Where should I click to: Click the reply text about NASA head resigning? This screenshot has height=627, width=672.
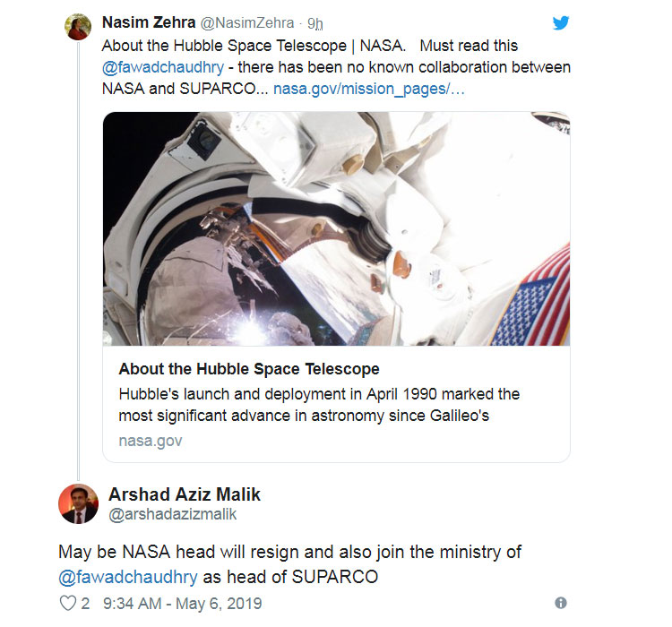pos(289,553)
